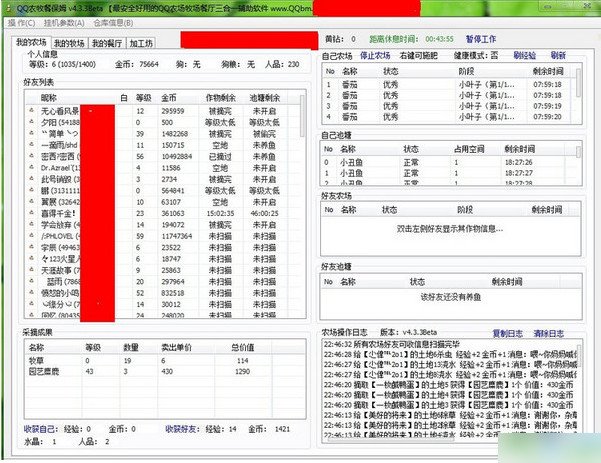Open the 操作(C) menu
The height and width of the screenshot is (463, 601).
(x=22, y=21)
